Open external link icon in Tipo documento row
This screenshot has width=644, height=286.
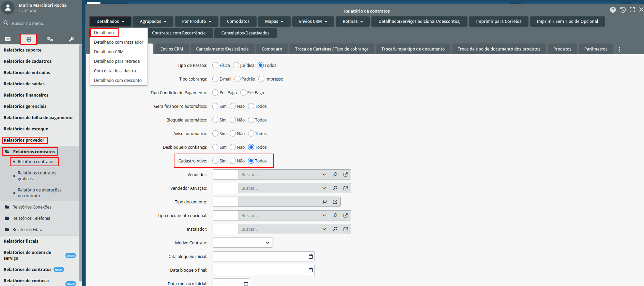tap(335, 202)
